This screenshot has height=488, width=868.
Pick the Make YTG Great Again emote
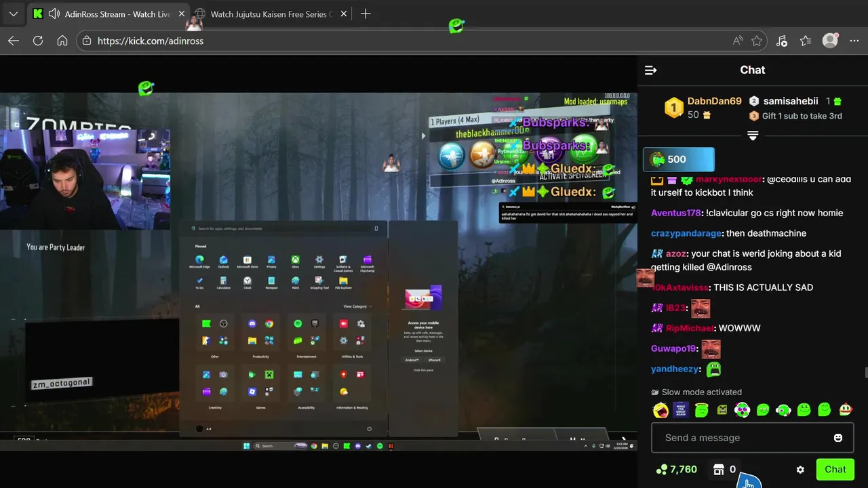coord(681,409)
